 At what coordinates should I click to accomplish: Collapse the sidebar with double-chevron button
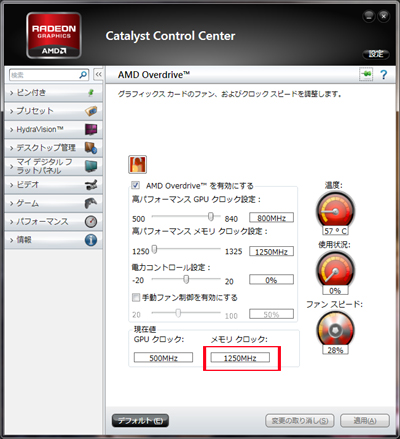[x=98, y=74]
